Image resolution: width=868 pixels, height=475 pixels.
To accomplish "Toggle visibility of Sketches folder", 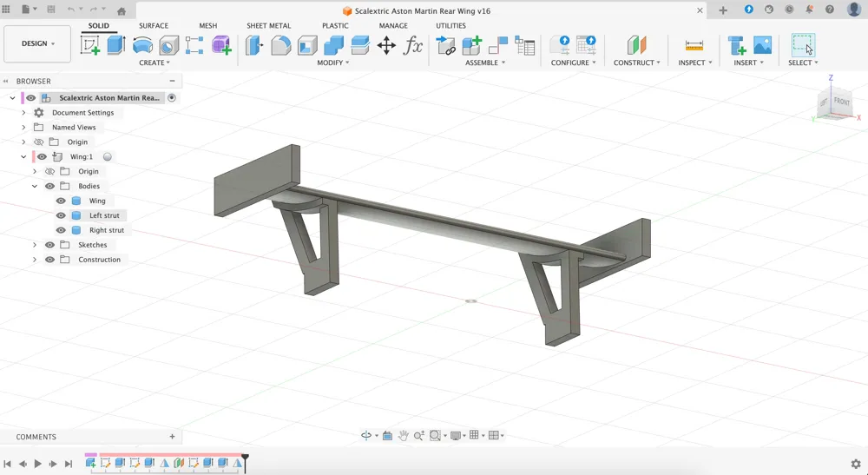I will pos(49,245).
